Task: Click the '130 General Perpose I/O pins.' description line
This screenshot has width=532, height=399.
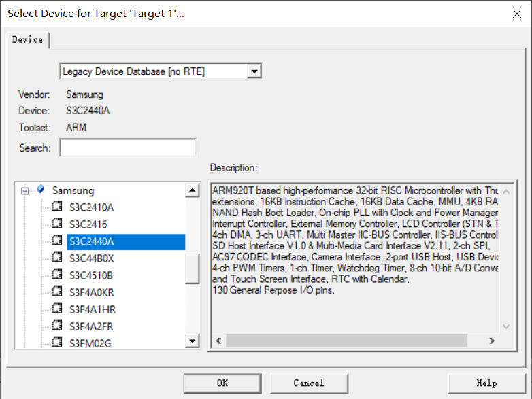Action: pyautogui.click(x=273, y=290)
